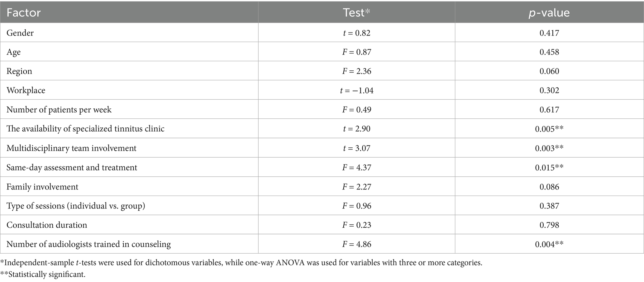The height and width of the screenshot is (282, 644).
Task: Select the Consultation duration cell
Action: click(x=47, y=225)
